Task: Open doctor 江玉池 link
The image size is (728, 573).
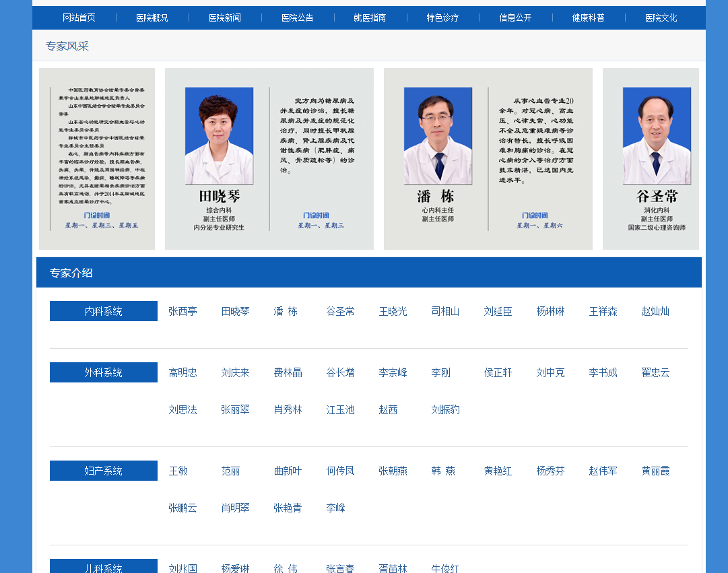Action: pos(340,409)
